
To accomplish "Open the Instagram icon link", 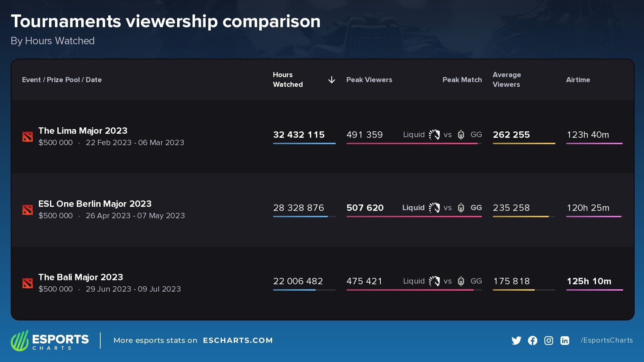I will click(548, 341).
